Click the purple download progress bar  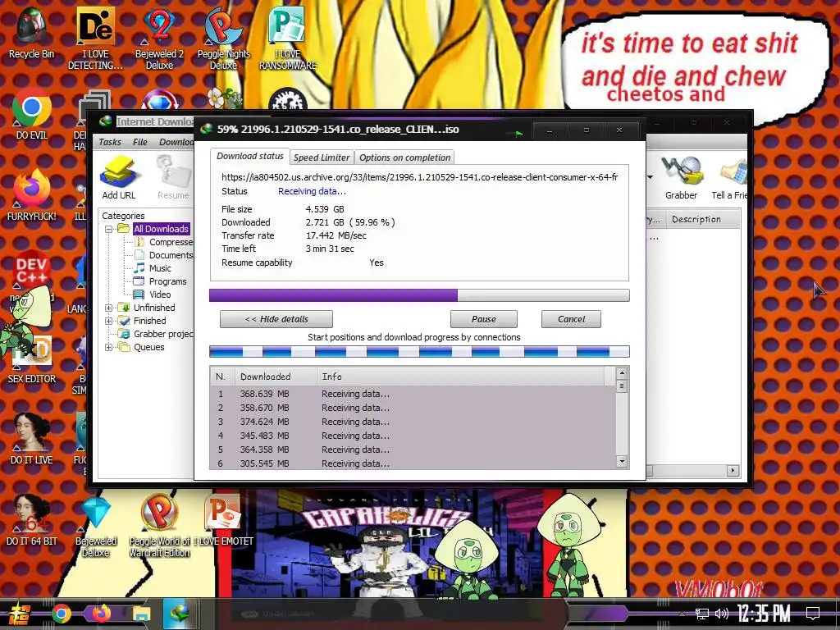[419, 295]
